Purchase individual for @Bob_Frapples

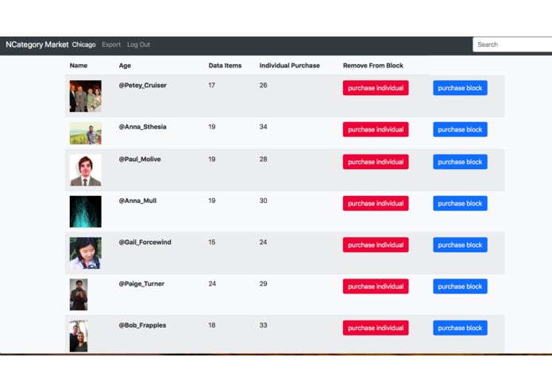point(376,328)
